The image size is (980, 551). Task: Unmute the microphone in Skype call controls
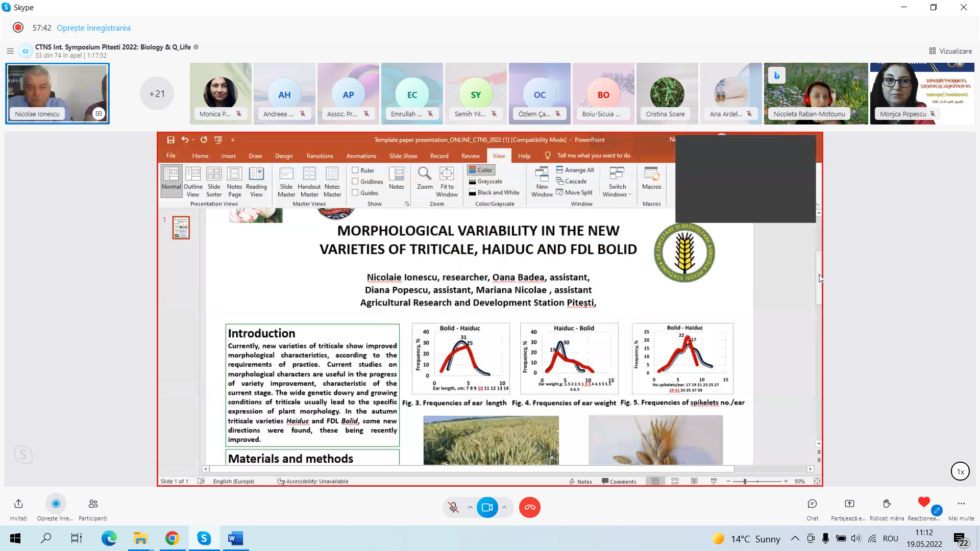pos(453,507)
